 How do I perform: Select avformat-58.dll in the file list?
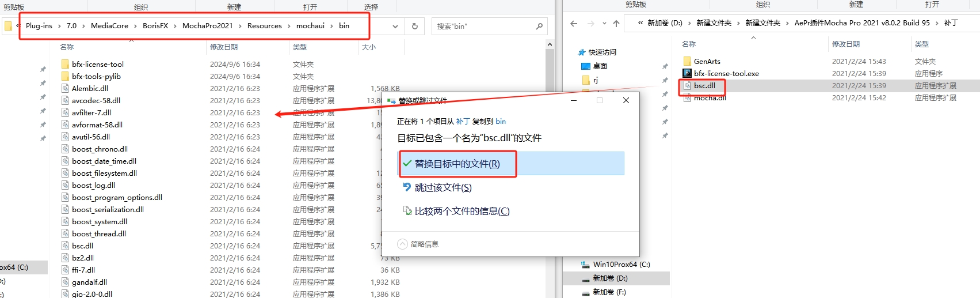(x=97, y=125)
